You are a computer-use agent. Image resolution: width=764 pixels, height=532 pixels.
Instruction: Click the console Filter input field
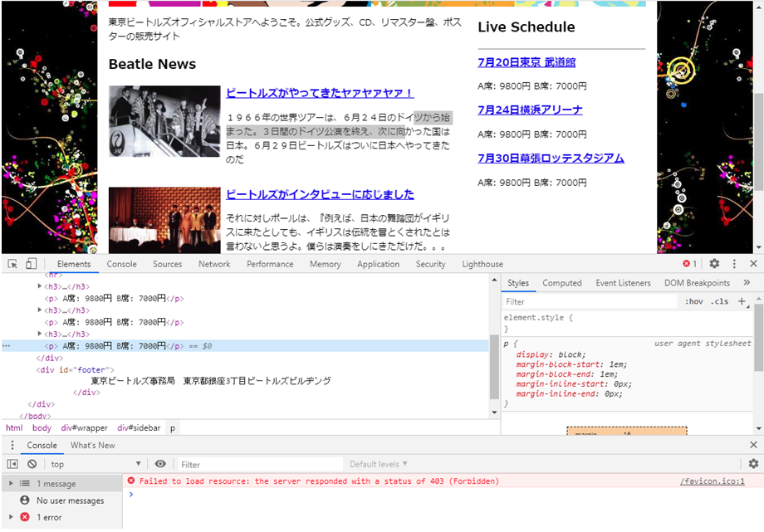tap(260, 464)
